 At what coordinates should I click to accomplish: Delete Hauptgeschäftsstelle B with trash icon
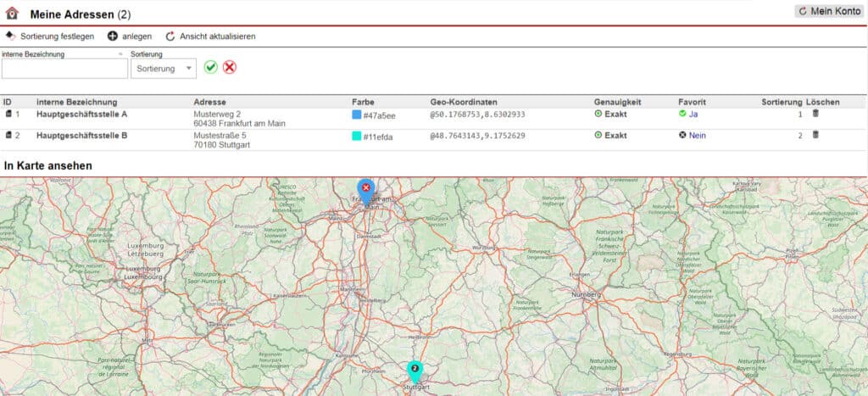815,135
